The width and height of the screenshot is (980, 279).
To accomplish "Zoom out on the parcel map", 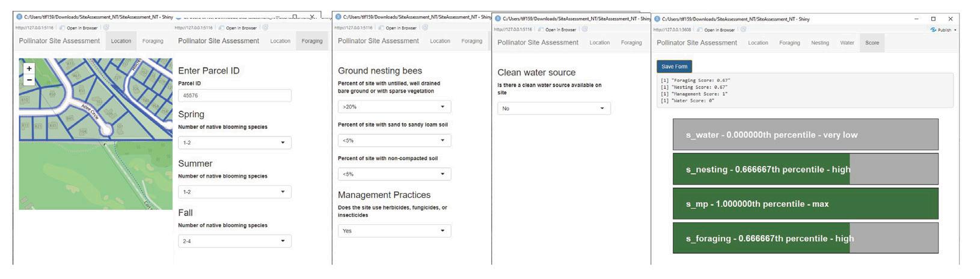I will pyautogui.click(x=29, y=80).
